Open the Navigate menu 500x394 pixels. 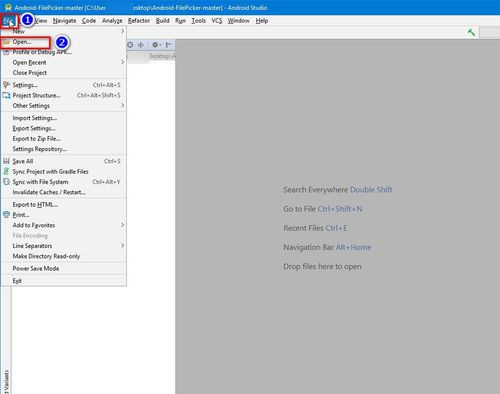tap(64, 21)
